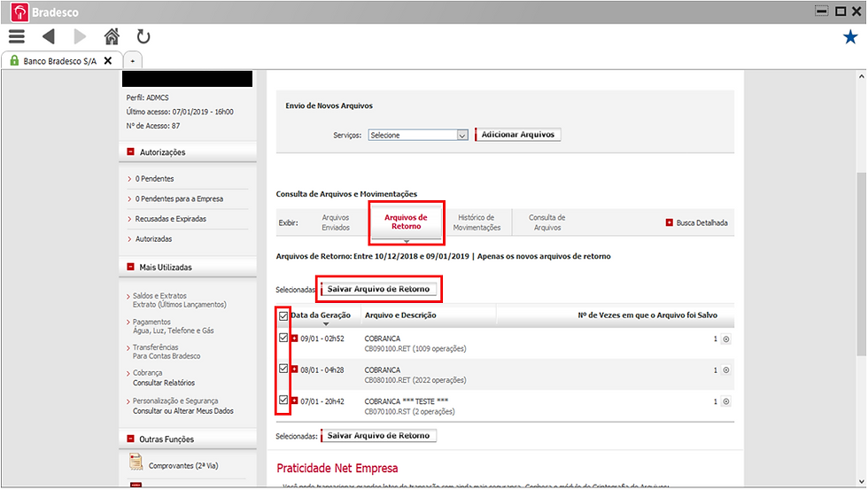Click the Bradesco logo in title bar

[19, 12]
